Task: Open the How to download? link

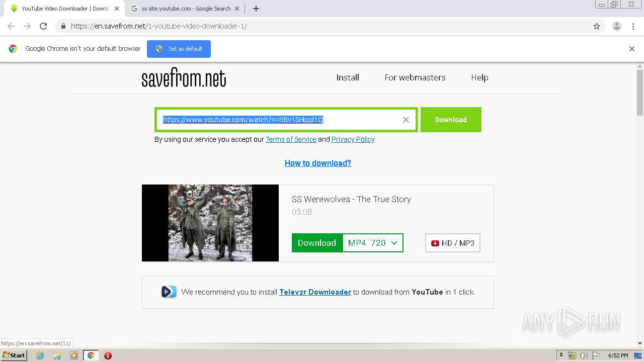Action: click(318, 163)
